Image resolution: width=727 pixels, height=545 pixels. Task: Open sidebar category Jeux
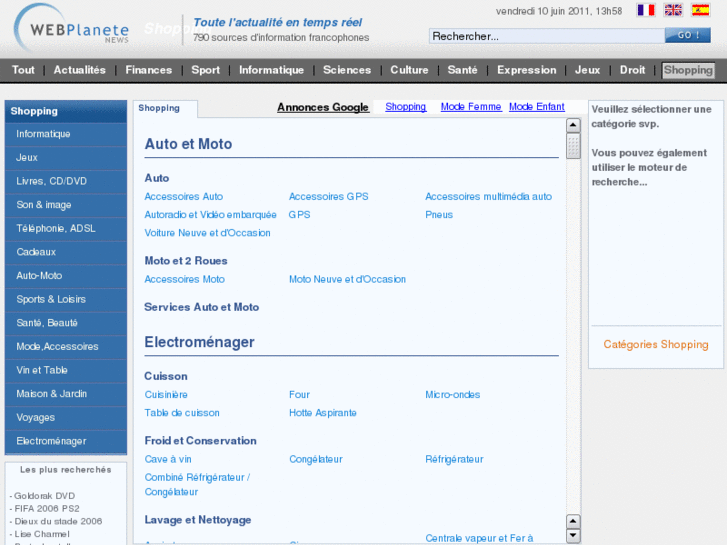pos(66,158)
